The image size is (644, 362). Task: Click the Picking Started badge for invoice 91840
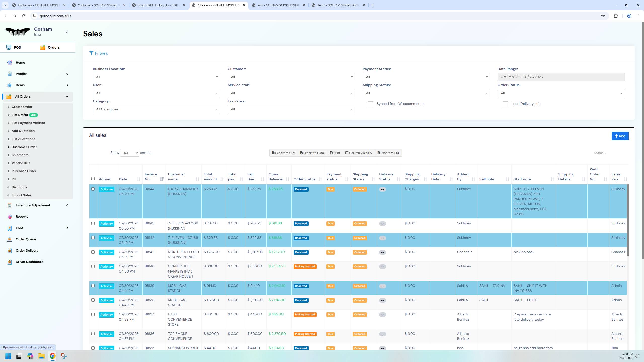tap(305, 267)
